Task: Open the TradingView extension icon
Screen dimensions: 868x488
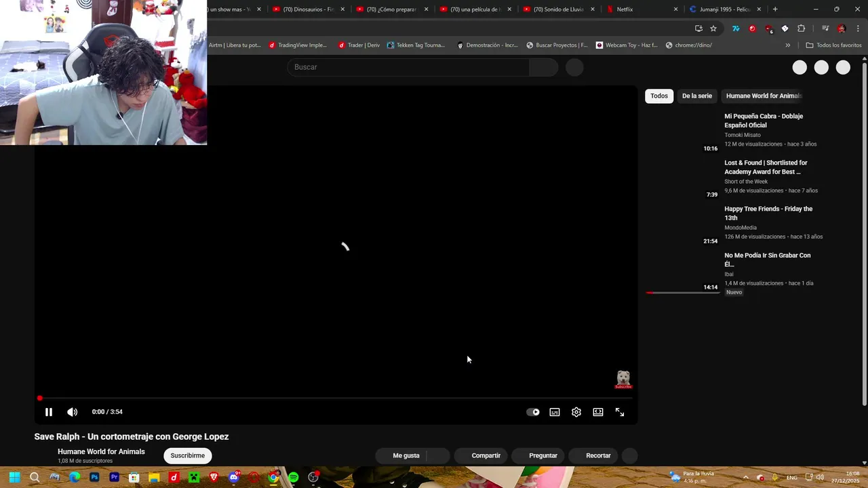Action: 736,28
